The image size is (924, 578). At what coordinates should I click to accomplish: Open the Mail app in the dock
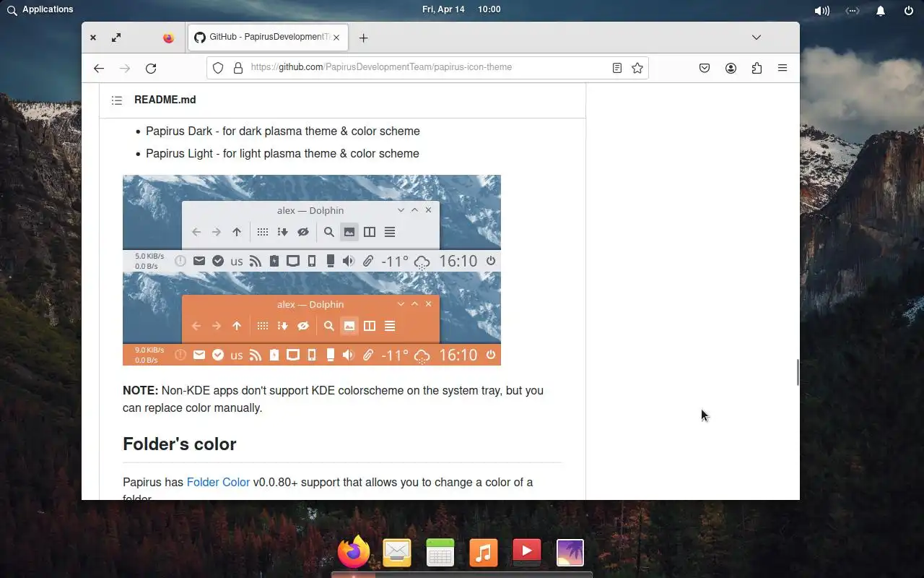point(397,553)
